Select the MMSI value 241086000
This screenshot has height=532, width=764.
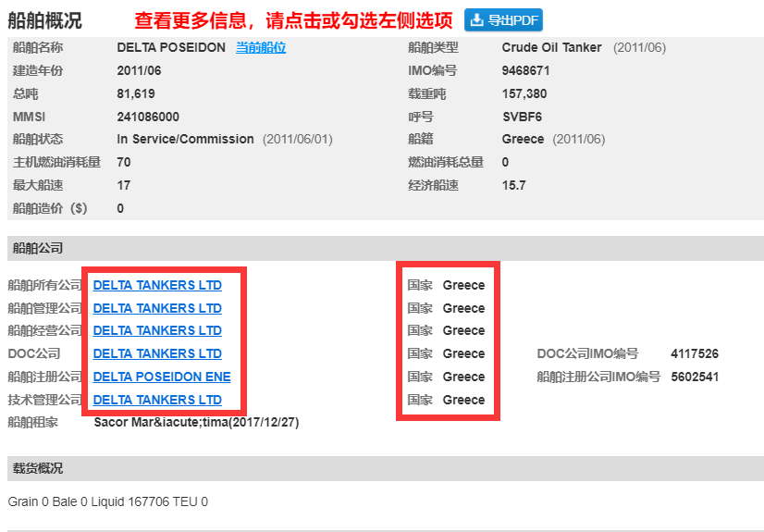click(148, 117)
